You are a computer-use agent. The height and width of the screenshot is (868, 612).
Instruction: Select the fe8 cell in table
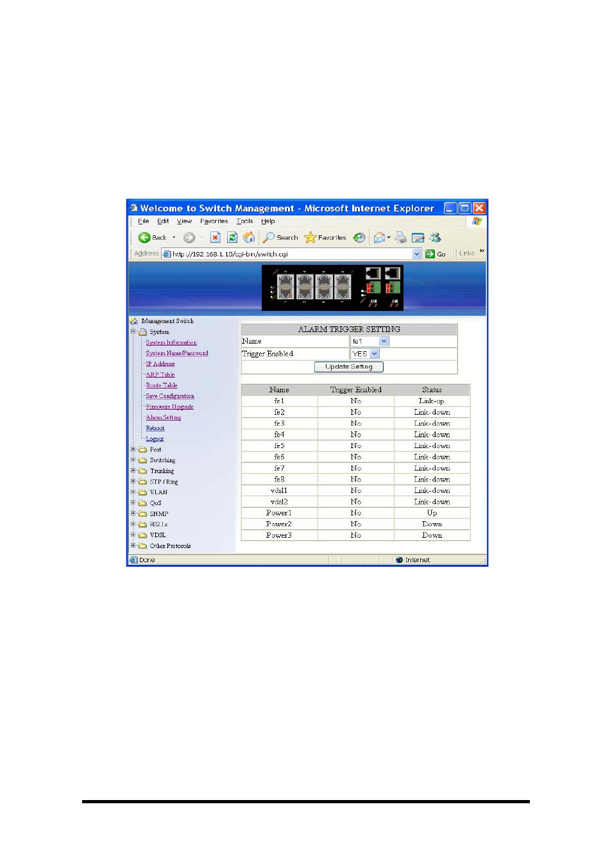click(x=279, y=480)
